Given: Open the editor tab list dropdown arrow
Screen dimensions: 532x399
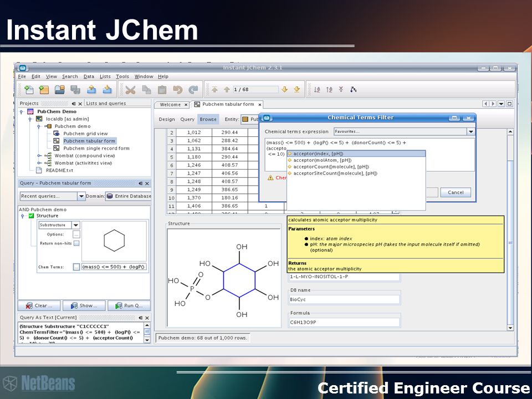Looking at the screenshot, I should pos(501,104).
